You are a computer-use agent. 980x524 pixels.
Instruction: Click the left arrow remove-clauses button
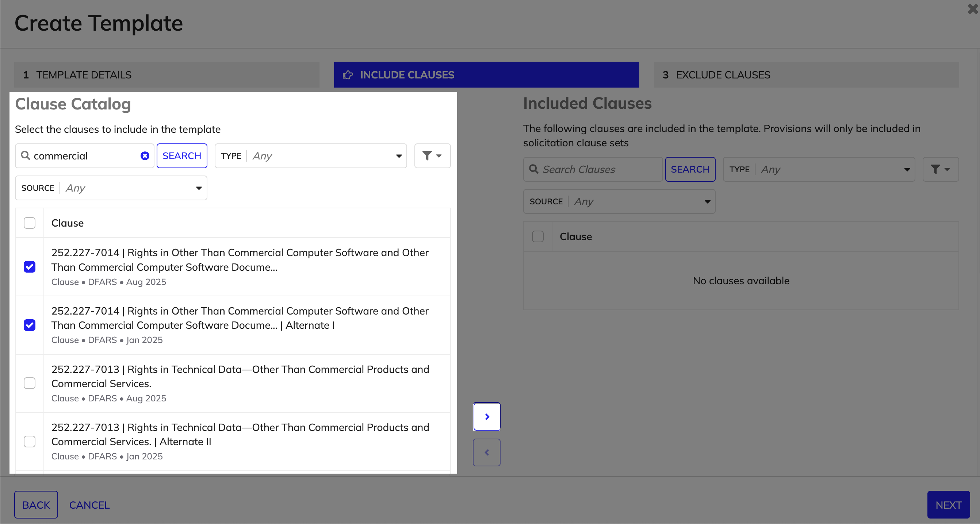tap(487, 452)
